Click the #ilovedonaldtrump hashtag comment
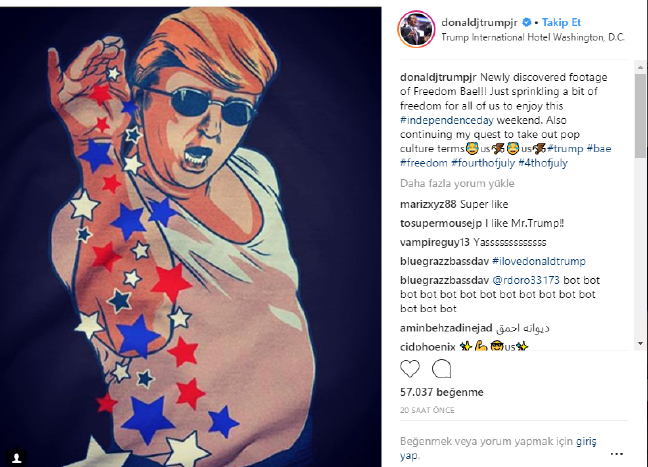 point(543,261)
